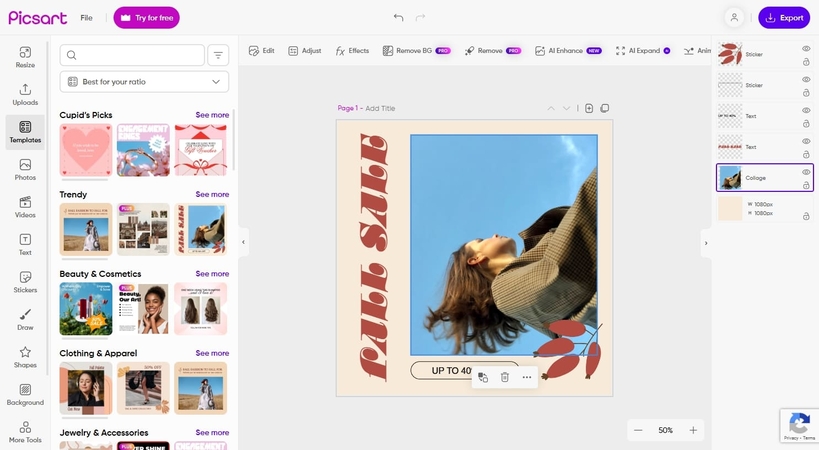Click the Try for free button
This screenshot has width=819, height=450.
[x=146, y=18]
